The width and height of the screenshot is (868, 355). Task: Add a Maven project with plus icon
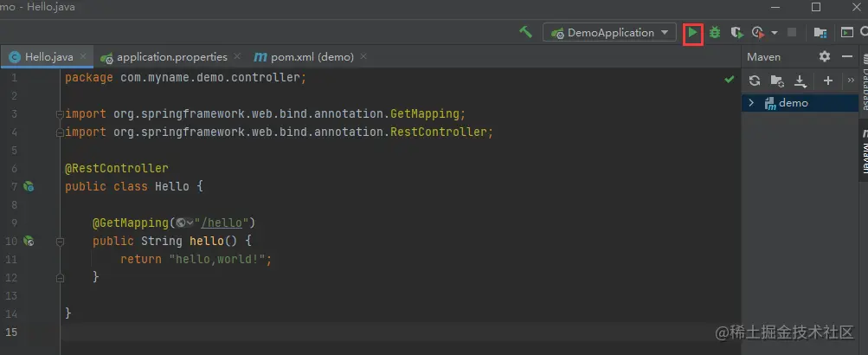(828, 81)
